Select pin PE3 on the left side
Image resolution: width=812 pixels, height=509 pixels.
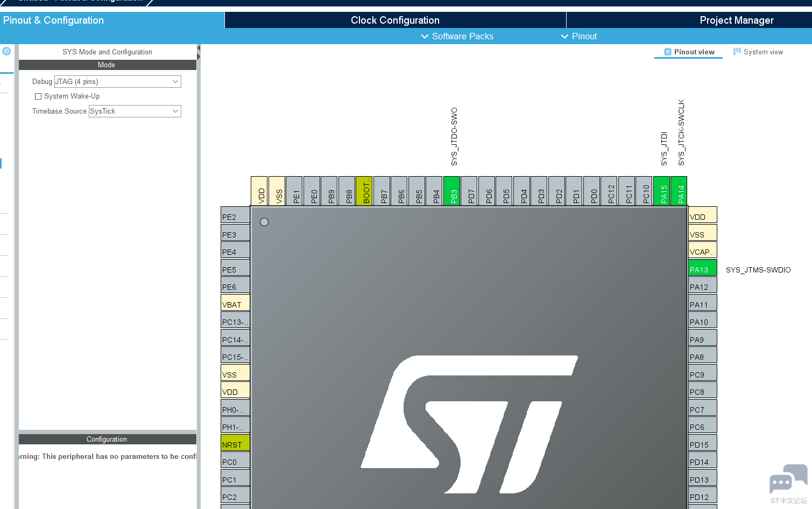pos(235,233)
